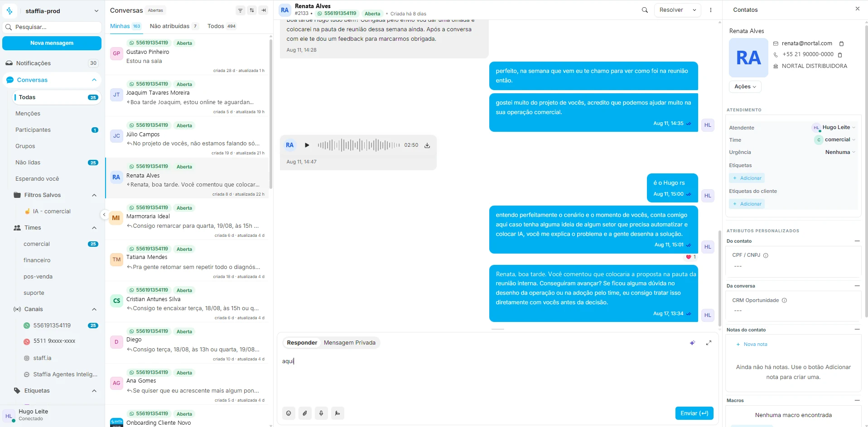Viewport: 868px width, 427px height.
Task: Open Notificações in sidebar
Action: [x=53, y=63]
